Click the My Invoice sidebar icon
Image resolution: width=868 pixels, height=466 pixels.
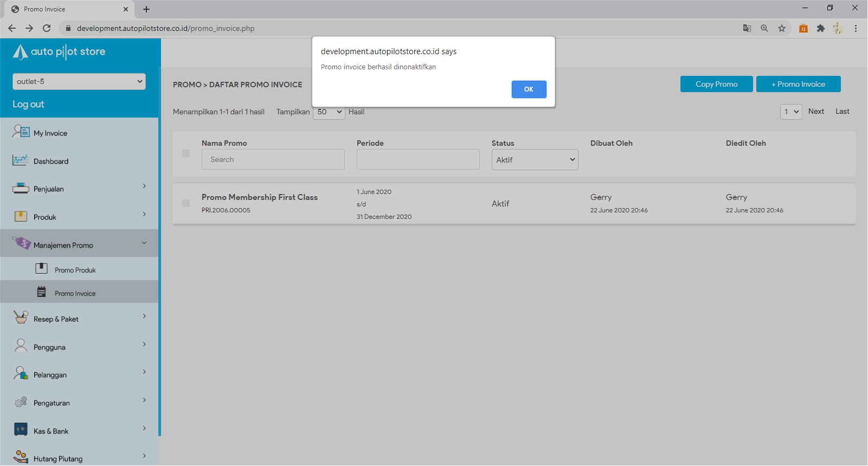pos(21,132)
